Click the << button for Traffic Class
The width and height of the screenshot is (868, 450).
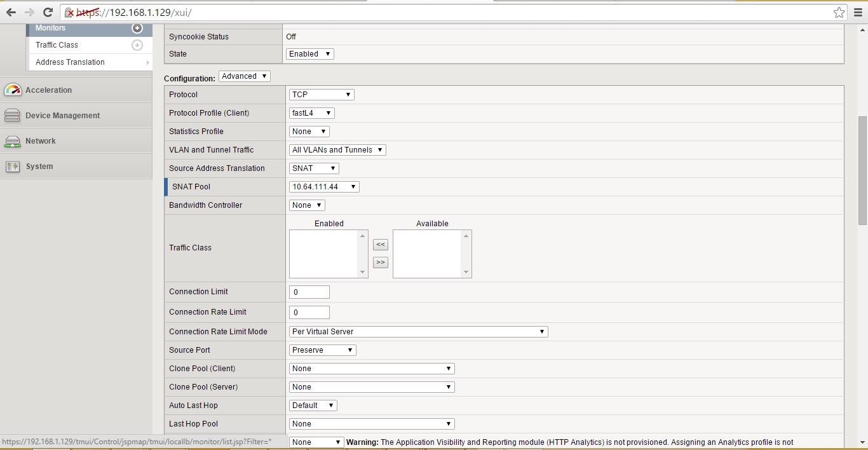[x=380, y=244]
